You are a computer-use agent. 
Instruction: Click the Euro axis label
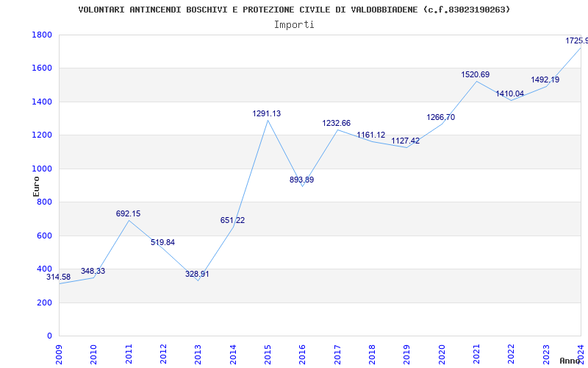(x=36, y=187)
